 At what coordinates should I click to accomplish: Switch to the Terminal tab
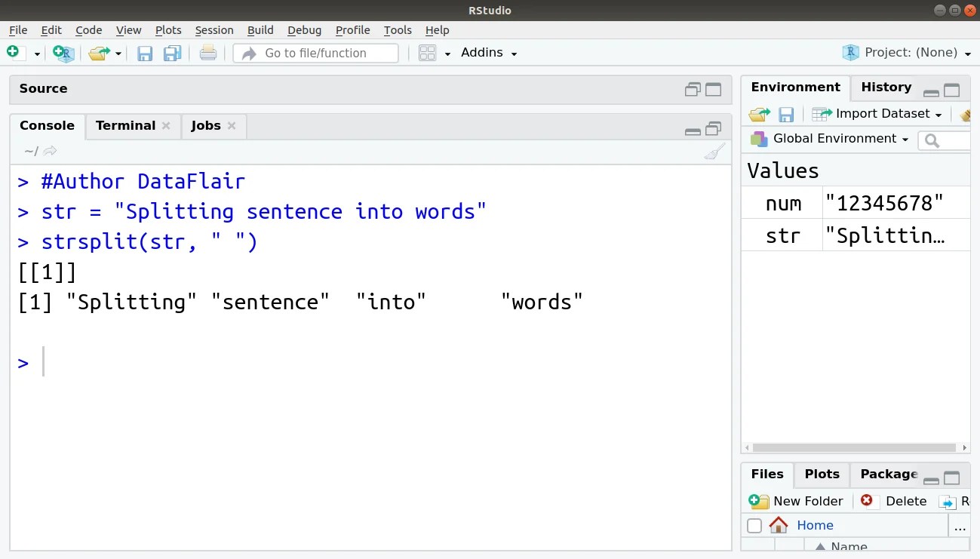click(x=125, y=125)
